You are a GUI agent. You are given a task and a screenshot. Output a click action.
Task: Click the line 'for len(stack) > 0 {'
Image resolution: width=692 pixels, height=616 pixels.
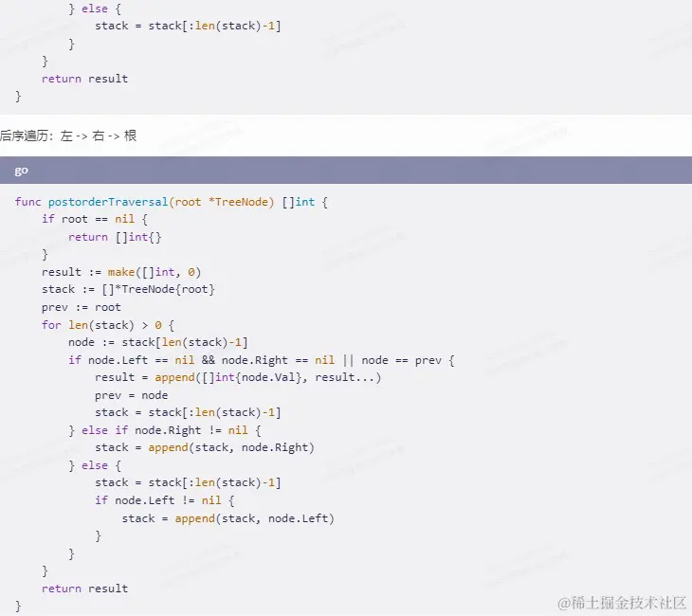pyautogui.click(x=108, y=325)
